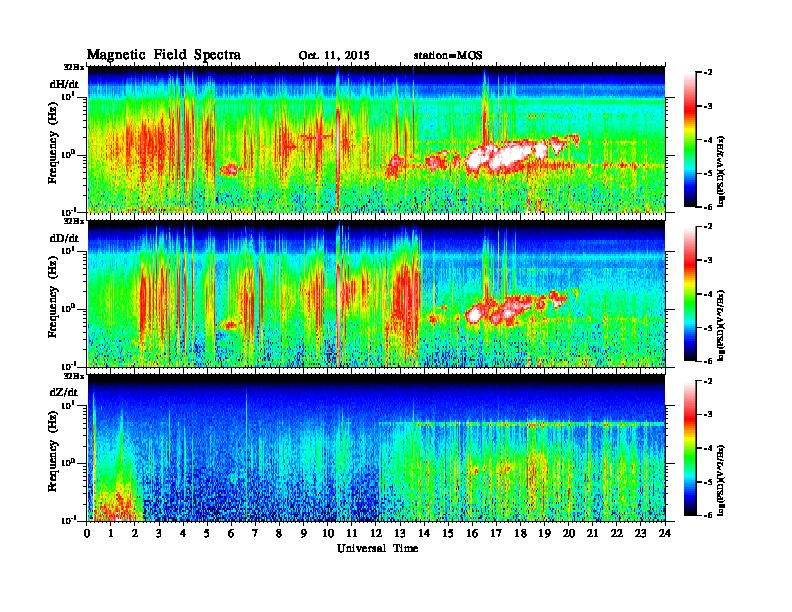Click hour tick label "9" on the time axis
This screenshot has width=792, height=612.
pos(304,534)
